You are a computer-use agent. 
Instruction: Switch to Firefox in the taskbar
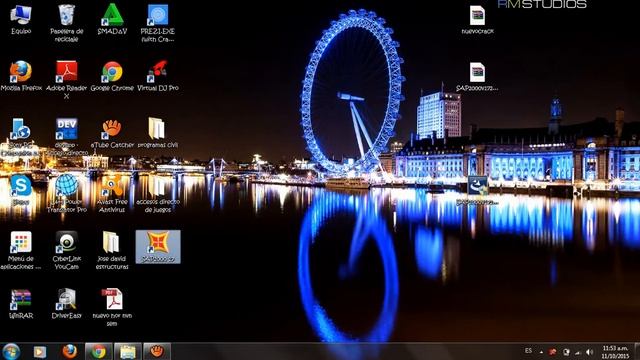[x=69, y=351]
